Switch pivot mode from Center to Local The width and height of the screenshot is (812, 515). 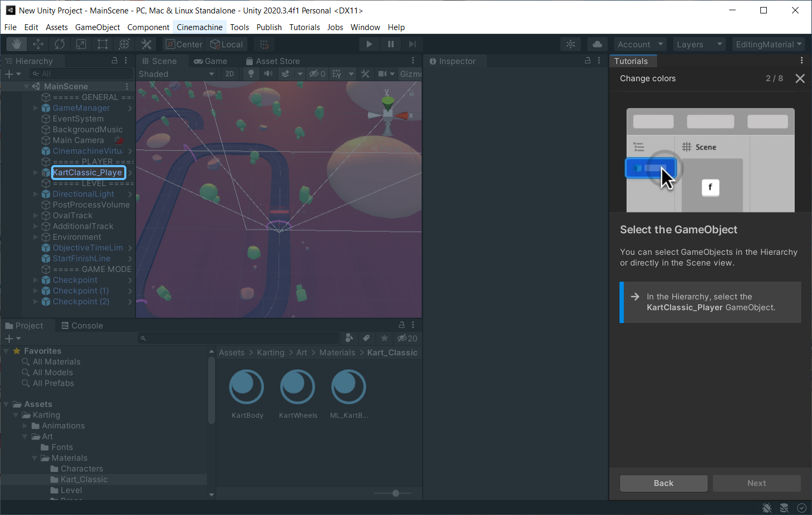(226, 44)
